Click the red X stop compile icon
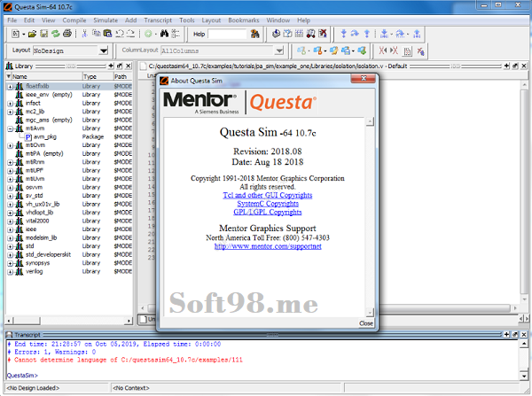This screenshot has height=396, width=532. coord(323,34)
